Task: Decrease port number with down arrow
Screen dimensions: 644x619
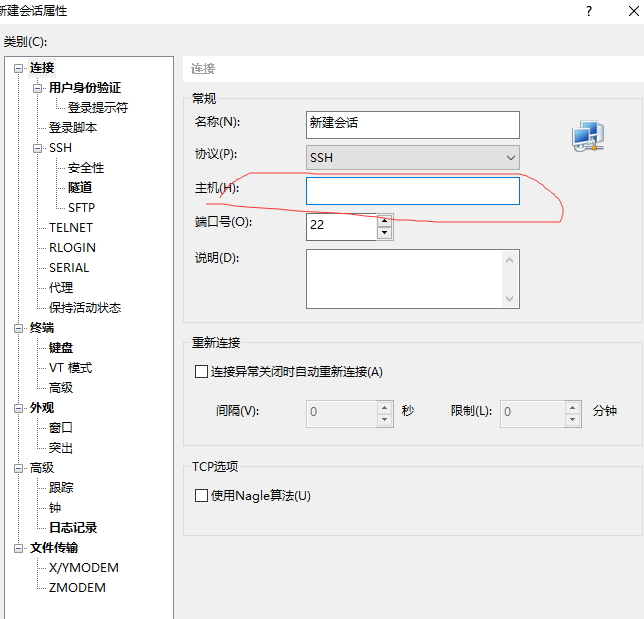Action: click(x=384, y=232)
